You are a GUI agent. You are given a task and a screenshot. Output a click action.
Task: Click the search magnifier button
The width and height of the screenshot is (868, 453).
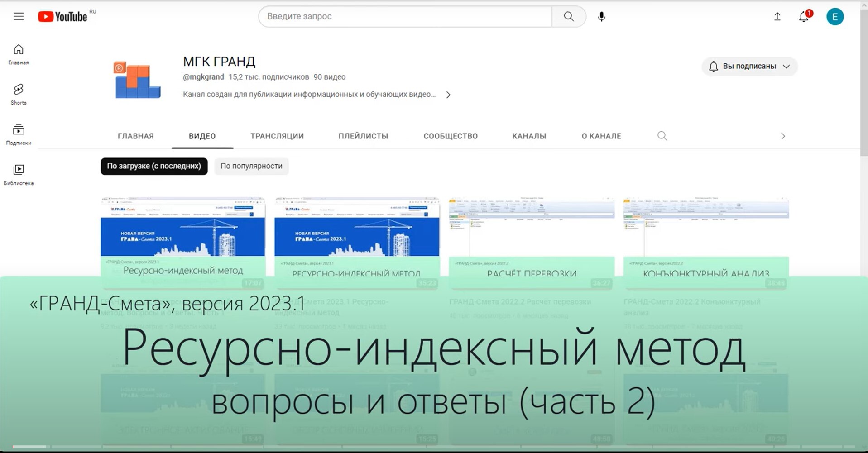tap(569, 16)
